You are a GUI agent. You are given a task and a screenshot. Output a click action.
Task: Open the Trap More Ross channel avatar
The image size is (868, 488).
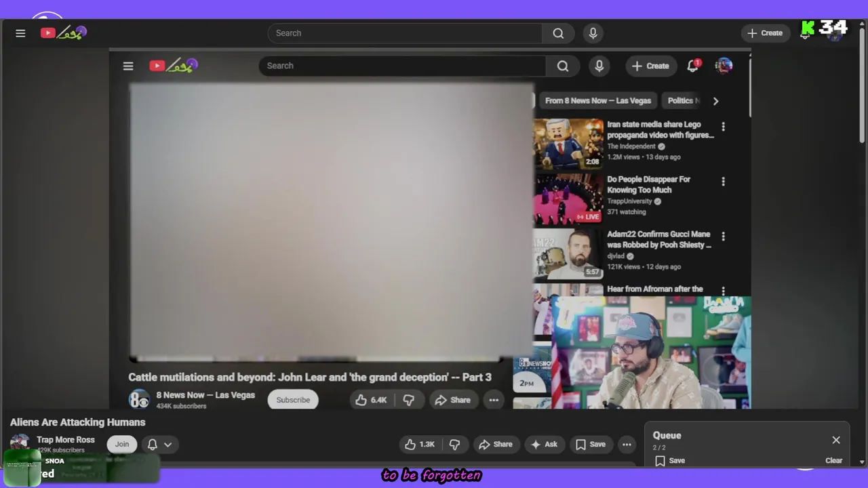click(x=20, y=444)
